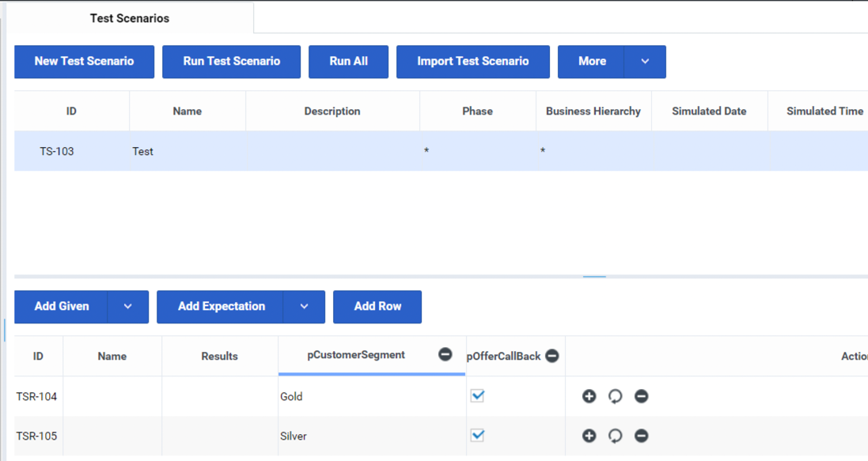868x461 pixels.
Task: Click the refresh icon for row TSR-105
Action: click(x=615, y=436)
